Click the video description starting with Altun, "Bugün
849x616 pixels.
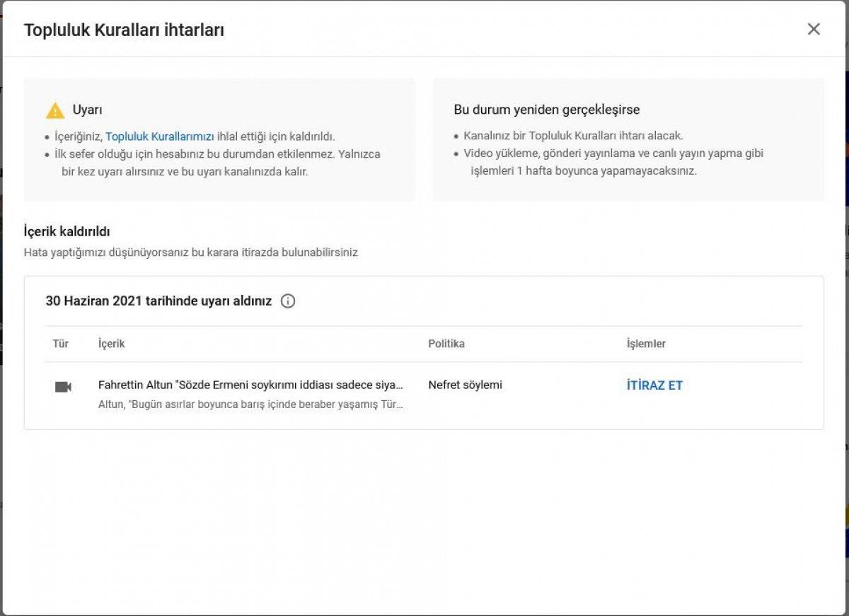point(250,405)
